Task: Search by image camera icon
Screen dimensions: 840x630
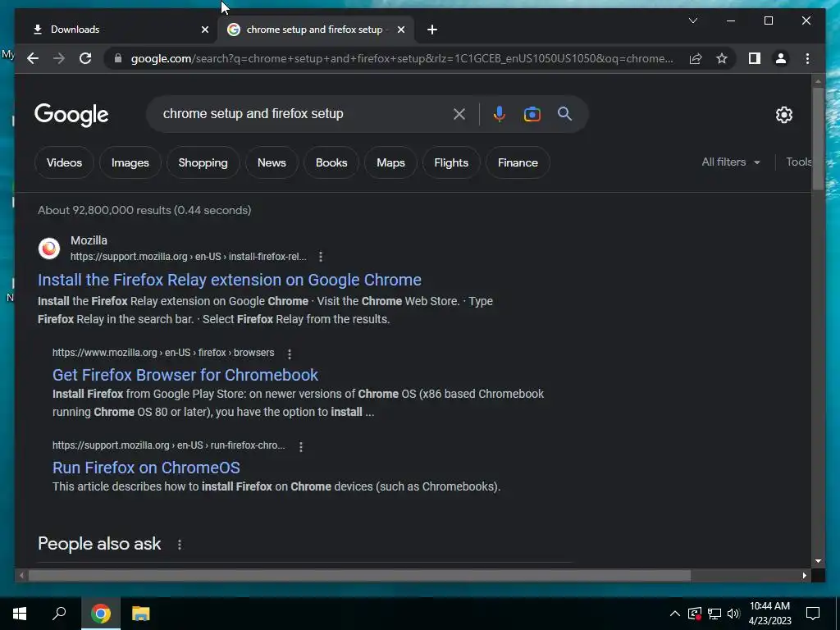Action: click(532, 114)
